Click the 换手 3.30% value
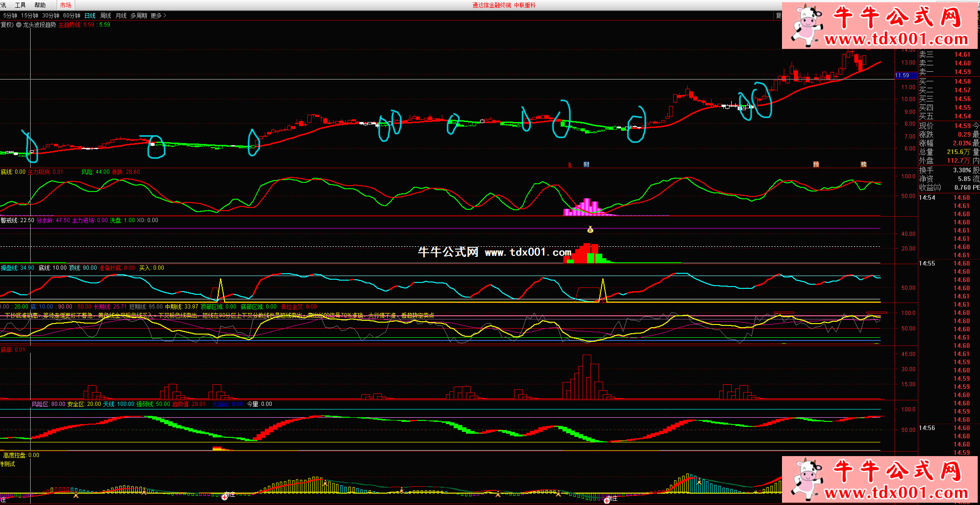 point(962,170)
